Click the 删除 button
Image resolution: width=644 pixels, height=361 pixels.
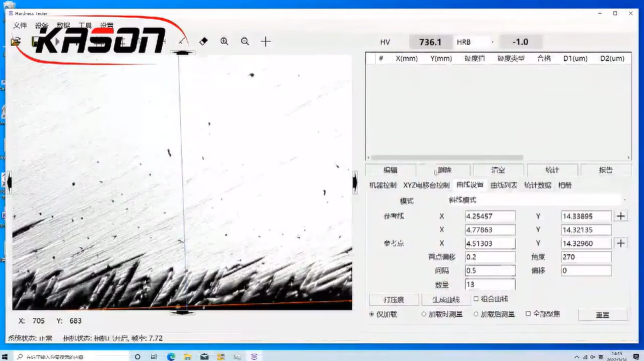tap(444, 169)
